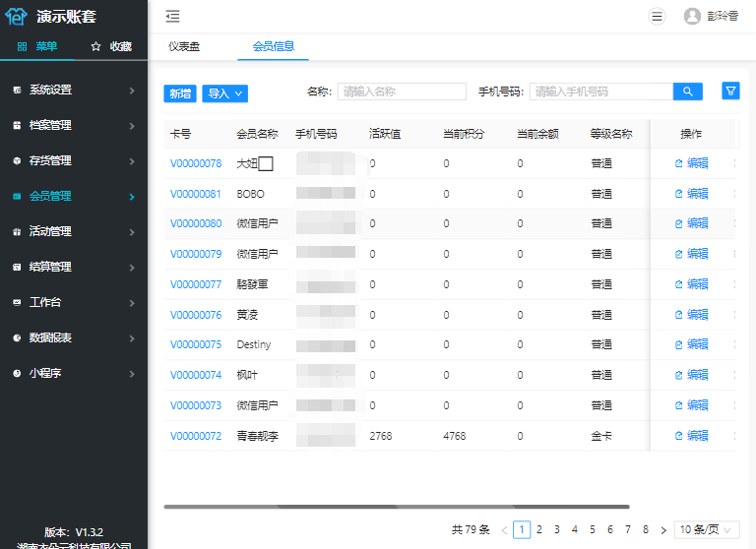The height and width of the screenshot is (549, 756).
Task: Expand 存货管理 menu chevron
Action: pos(132,161)
